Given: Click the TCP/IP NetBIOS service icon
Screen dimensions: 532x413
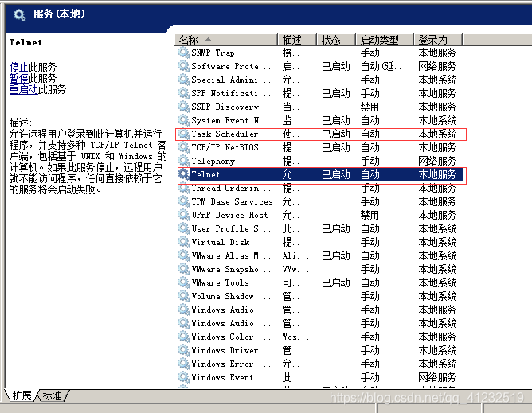Looking at the screenshot, I should (x=183, y=147).
